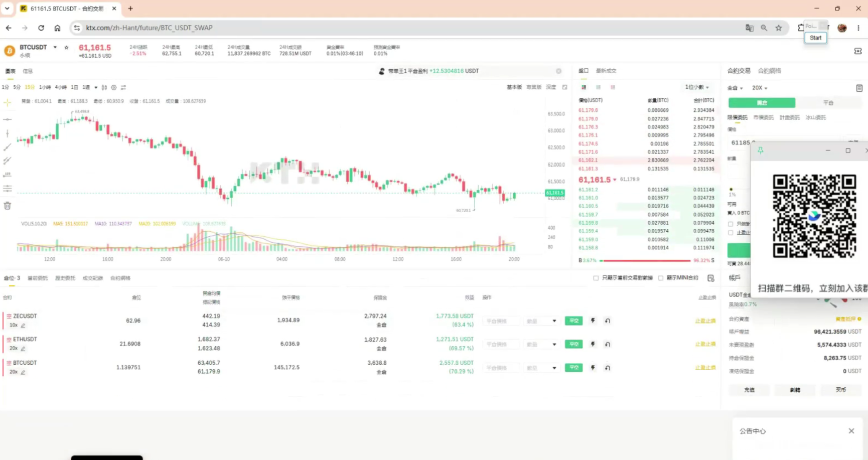Flash close the ZECUSDT position
868x460 pixels.
[x=593, y=321]
